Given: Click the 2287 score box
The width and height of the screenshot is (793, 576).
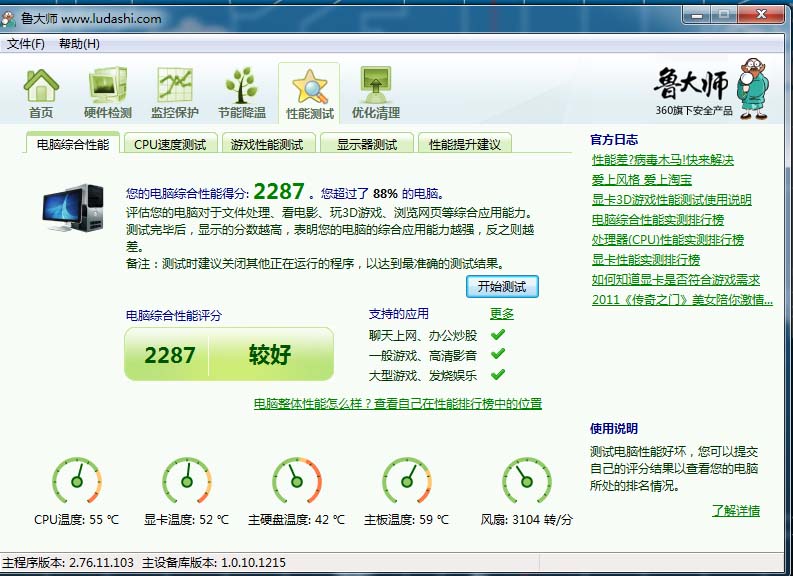Looking at the screenshot, I should (x=169, y=355).
